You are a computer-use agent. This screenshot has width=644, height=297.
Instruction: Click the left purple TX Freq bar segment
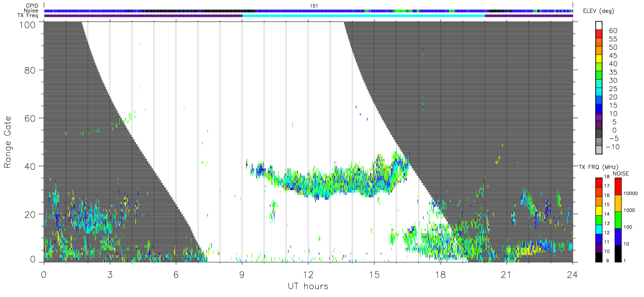(143, 16)
